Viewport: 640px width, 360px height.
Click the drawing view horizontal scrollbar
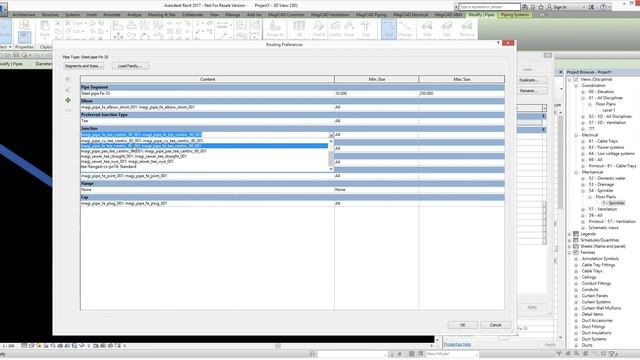tap(278, 346)
